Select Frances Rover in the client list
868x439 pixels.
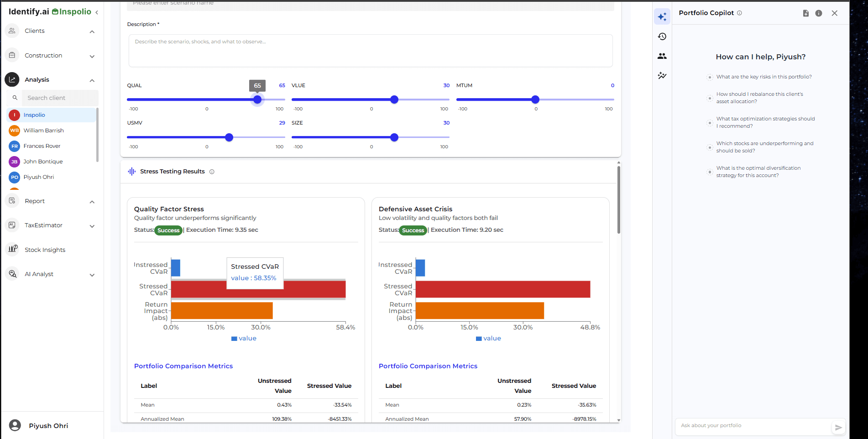click(x=42, y=146)
